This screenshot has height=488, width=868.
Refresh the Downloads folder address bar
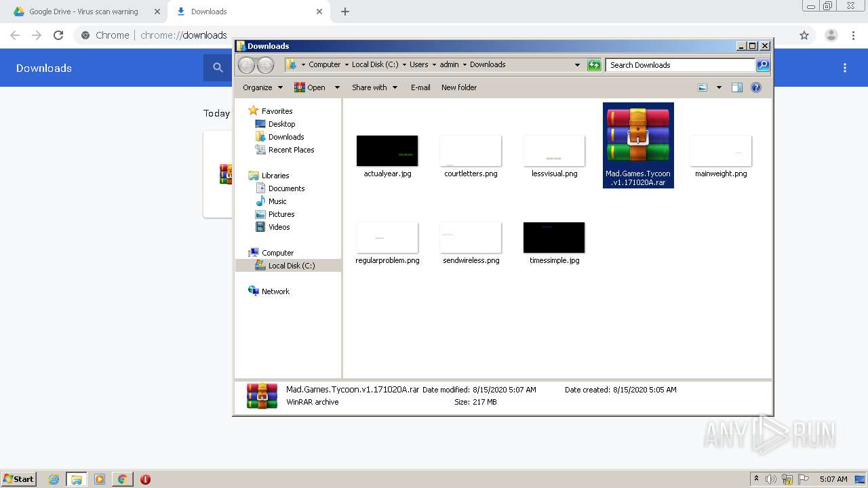point(594,65)
